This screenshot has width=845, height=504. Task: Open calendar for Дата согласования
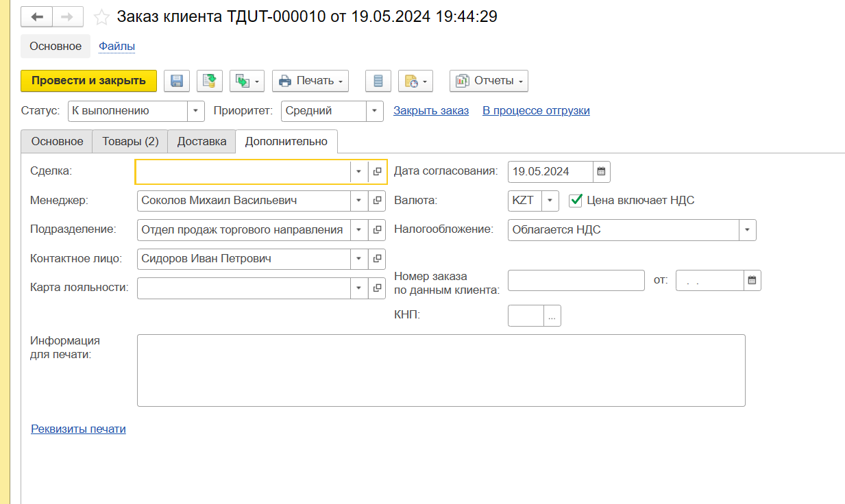pos(601,172)
